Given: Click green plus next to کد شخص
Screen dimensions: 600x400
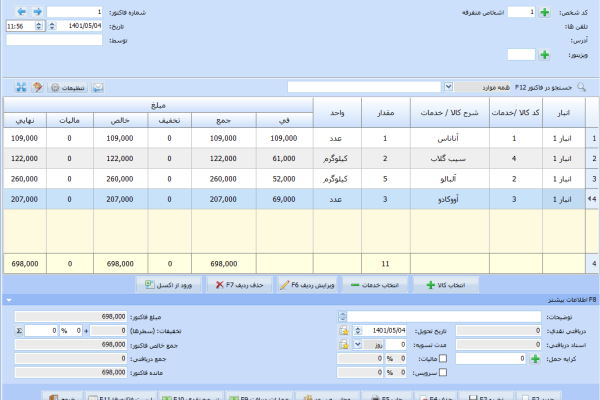Looking at the screenshot, I should point(545,12).
